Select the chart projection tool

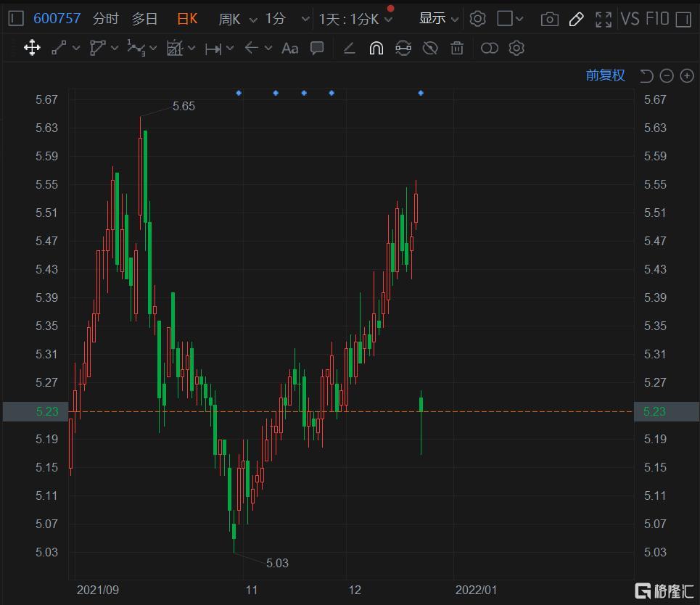175,48
